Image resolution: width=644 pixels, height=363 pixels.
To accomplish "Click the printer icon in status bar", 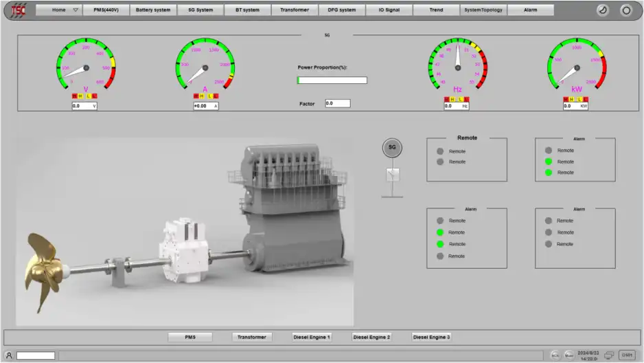I will tap(608, 355).
